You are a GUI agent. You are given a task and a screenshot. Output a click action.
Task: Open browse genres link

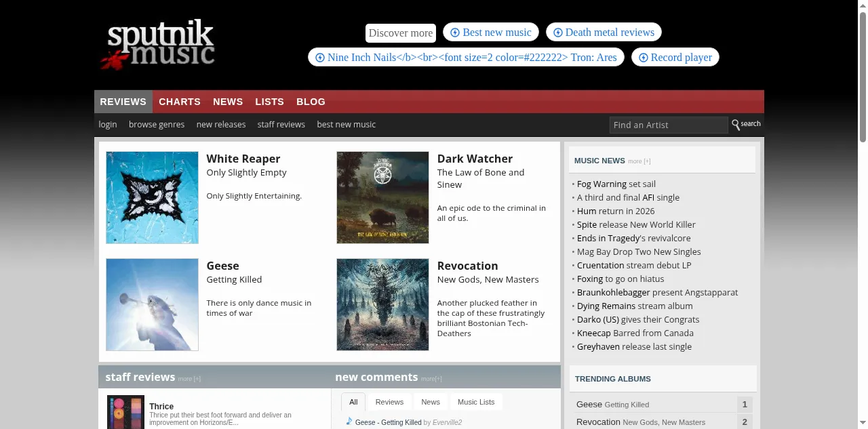pos(157,125)
